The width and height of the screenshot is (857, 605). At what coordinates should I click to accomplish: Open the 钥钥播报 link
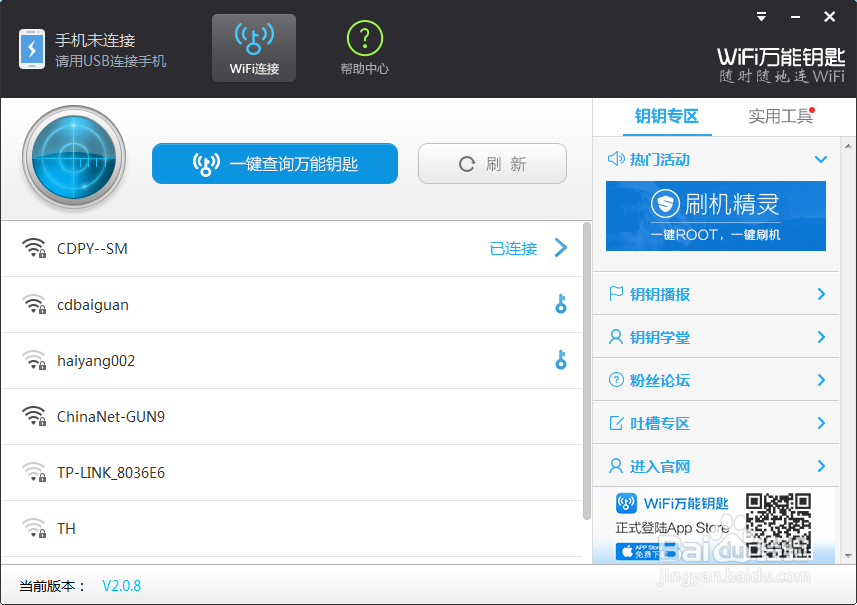660,295
